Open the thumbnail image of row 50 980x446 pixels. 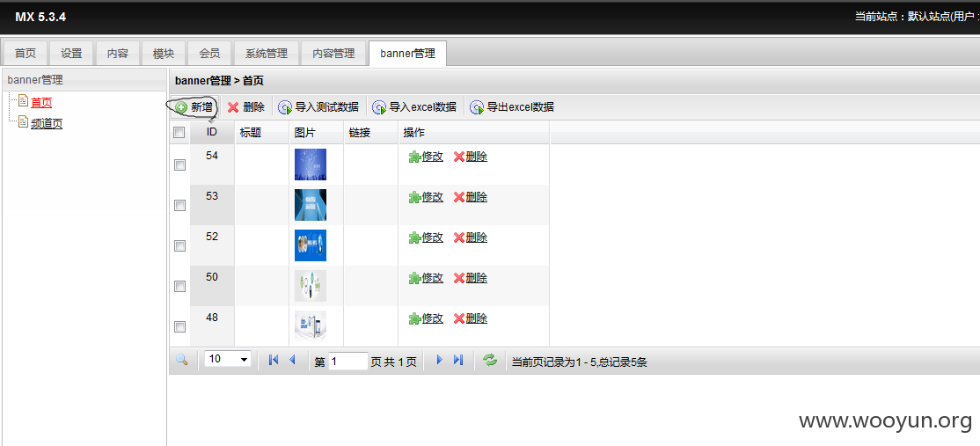tap(311, 286)
